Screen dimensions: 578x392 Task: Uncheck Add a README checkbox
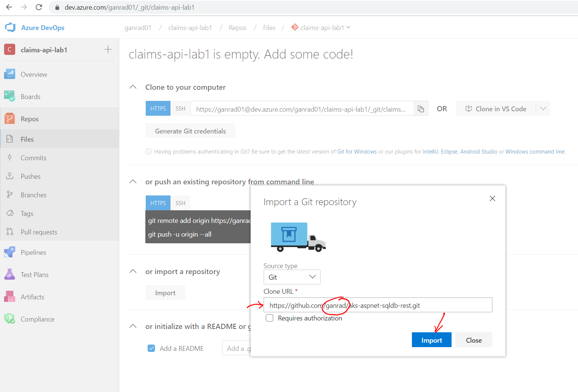[x=151, y=348]
